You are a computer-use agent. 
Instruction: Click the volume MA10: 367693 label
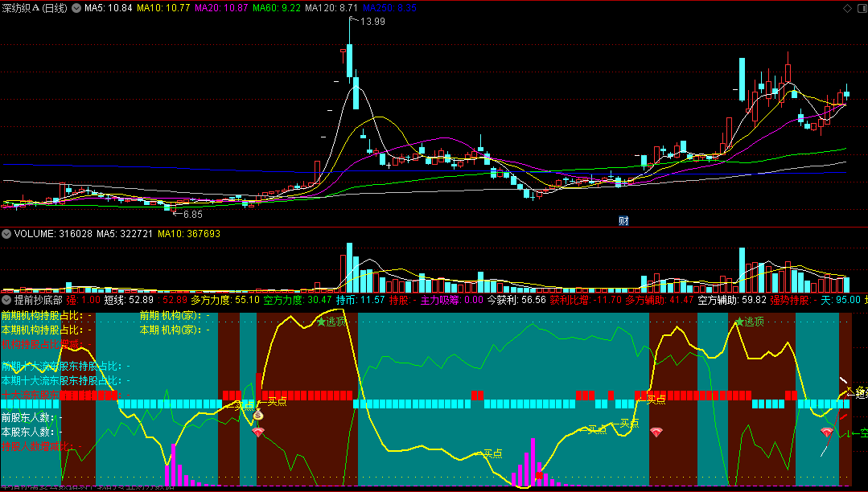tap(189, 234)
